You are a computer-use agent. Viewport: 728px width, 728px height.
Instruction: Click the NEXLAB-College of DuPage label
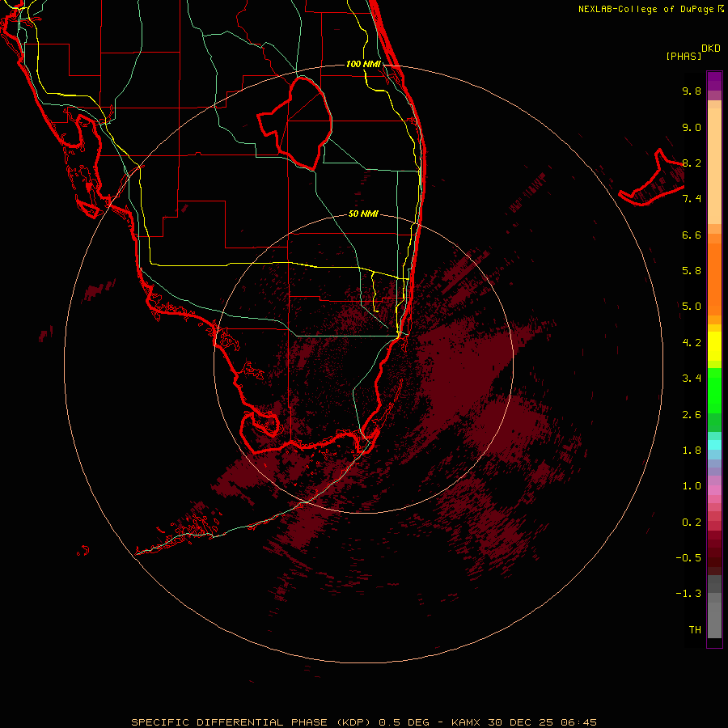(x=647, y=9)
